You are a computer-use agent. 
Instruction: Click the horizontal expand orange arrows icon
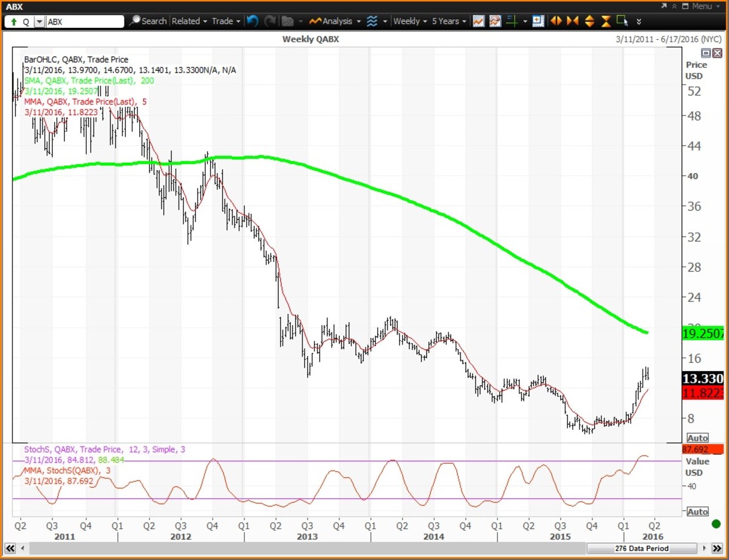tap(555, 21)
